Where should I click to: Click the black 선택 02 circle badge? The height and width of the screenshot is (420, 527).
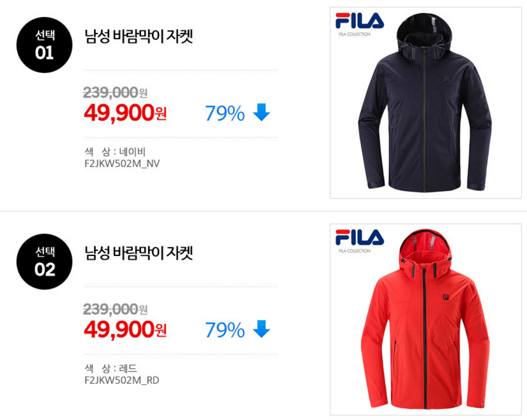[44, 262]
